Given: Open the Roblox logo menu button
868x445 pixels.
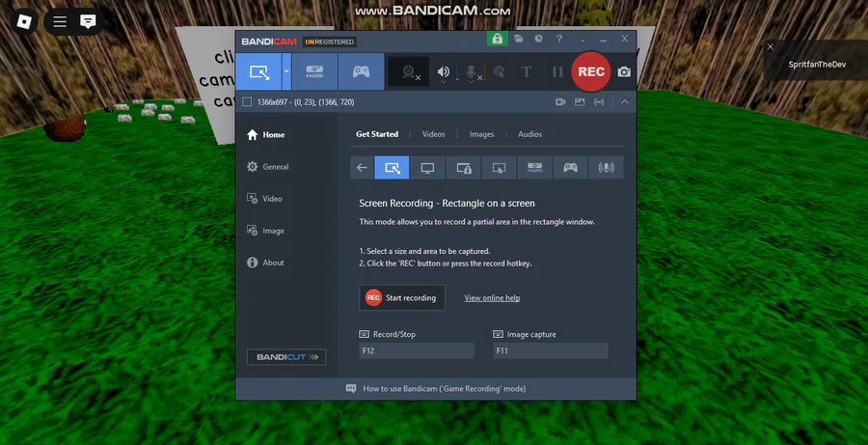Looking at the screenshot, I should click(x=24, y=21).
